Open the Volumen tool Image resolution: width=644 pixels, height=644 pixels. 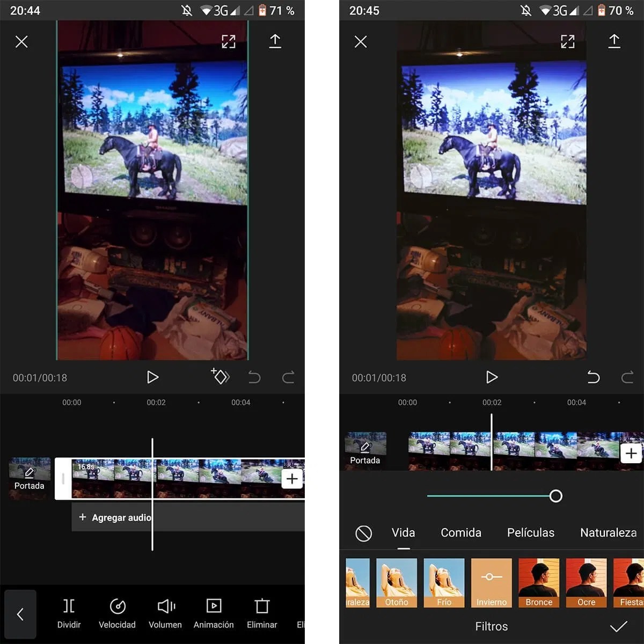(x=165, y=613)
